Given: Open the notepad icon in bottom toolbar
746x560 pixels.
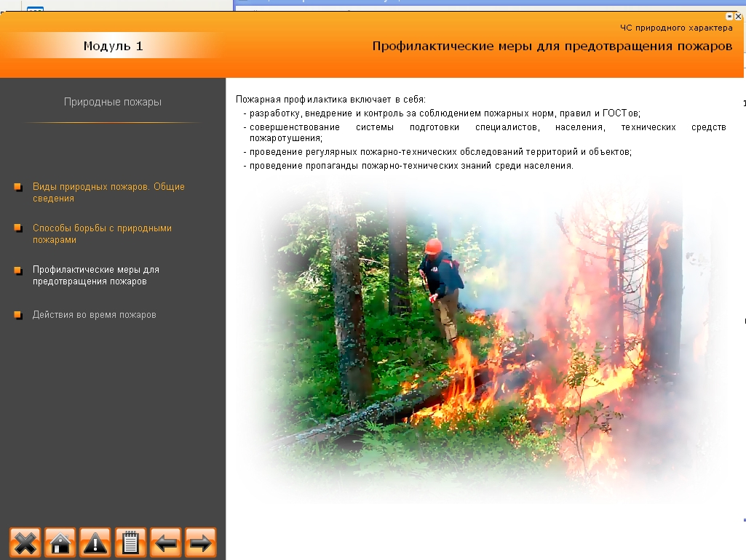Looking at the screenshot, I should pos(130,543).
